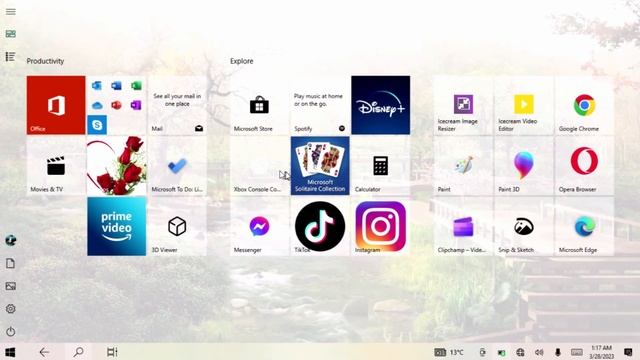Open the Office tile
640x360 pixels.
click(x=56, y=105)
